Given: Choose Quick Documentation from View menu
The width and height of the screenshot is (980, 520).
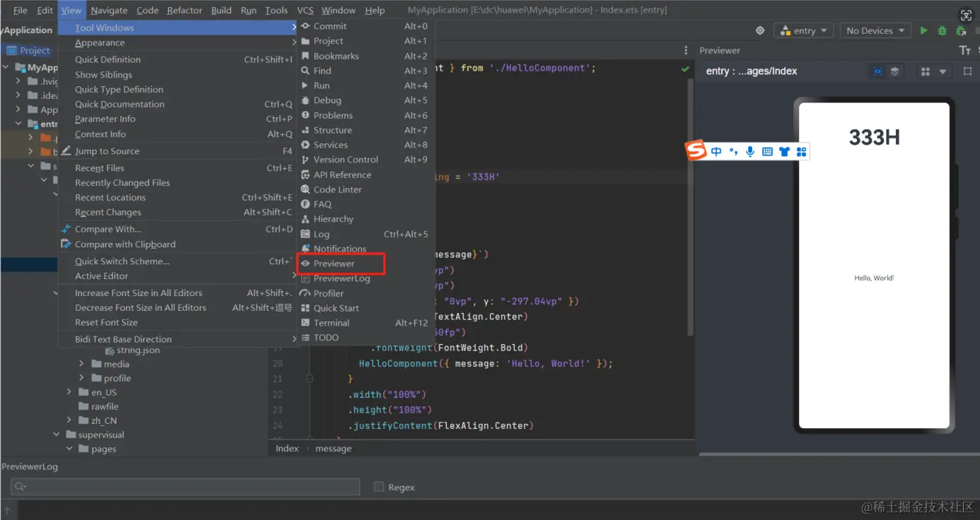Looking at the screenshot, I should [x=178, y=104].
